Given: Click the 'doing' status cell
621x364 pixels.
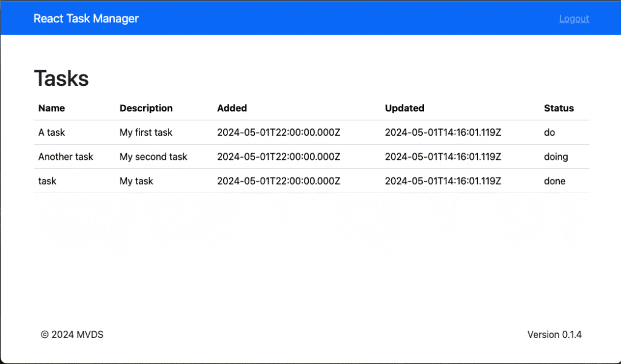Looking at the screenshot, I should point(556,157).
